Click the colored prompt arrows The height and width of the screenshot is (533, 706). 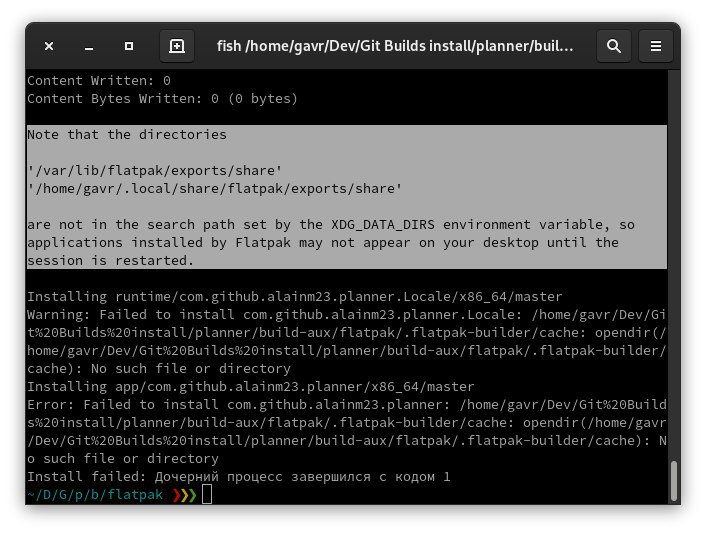coord(185,495)
